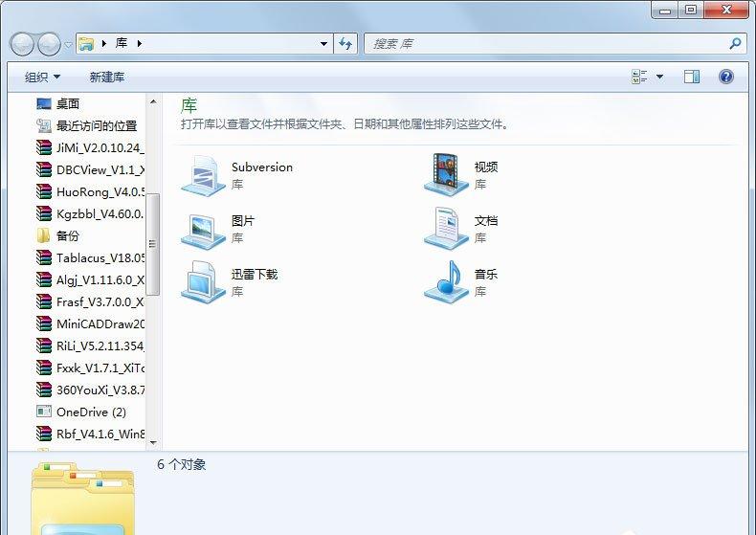Click the refresh button beside address bar
The height and width of the screenshot is (535, 756).
pos(345,44)
